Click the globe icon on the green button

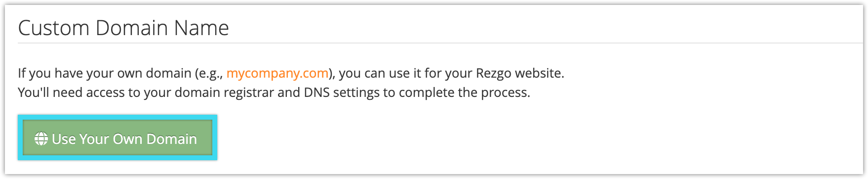[x=41, y=139]
